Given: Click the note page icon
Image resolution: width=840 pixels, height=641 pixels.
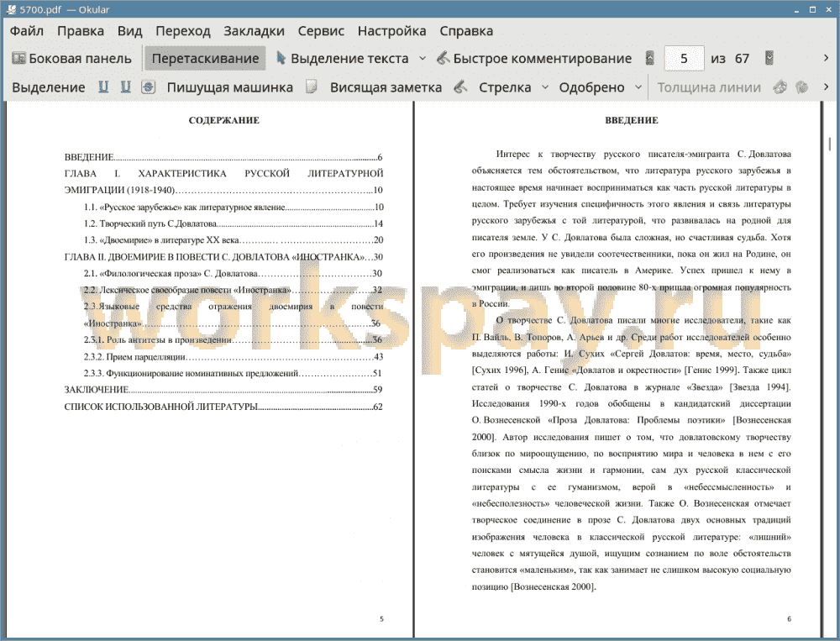Looking at the screenshot, I should [x=312, y=87].
